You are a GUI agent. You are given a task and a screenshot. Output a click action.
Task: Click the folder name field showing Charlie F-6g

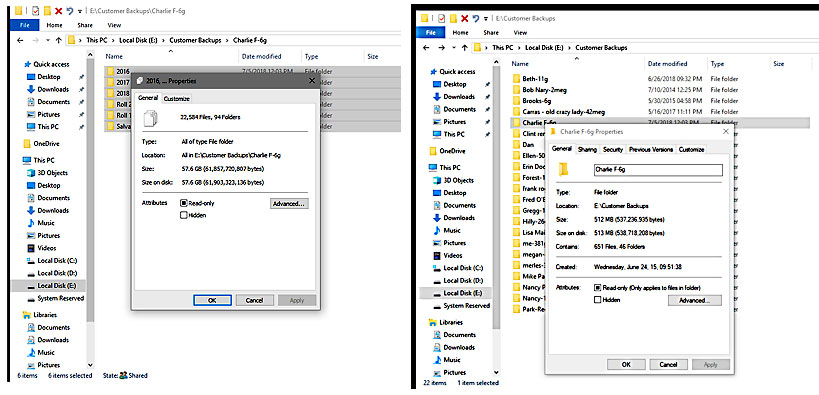(x=658, y=170)
